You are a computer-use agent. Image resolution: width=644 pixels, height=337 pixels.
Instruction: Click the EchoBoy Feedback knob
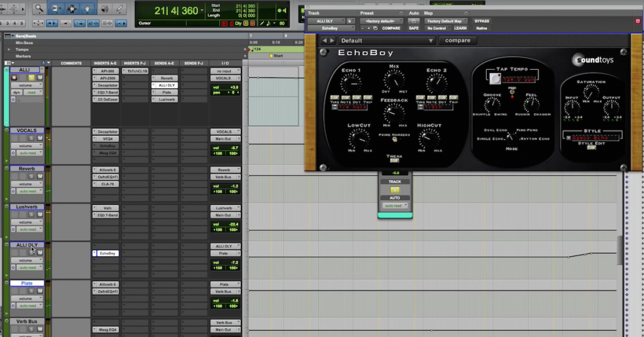click(394, 113)
